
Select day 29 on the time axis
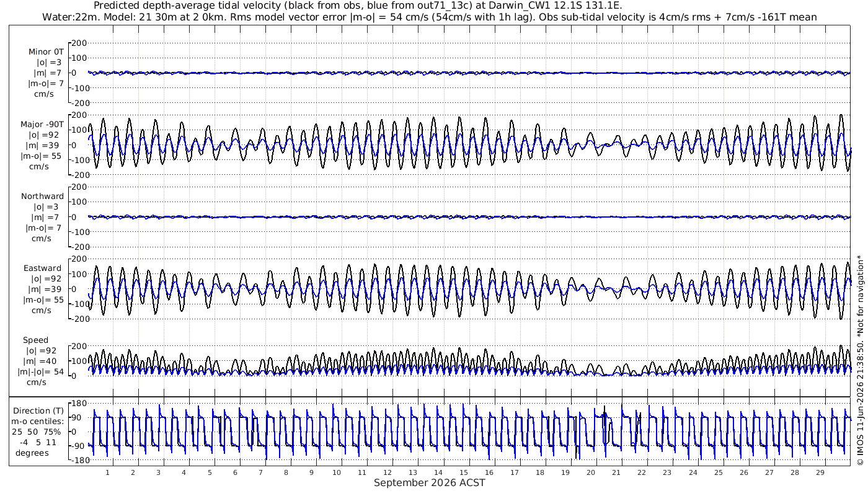(x=820, y=472)
